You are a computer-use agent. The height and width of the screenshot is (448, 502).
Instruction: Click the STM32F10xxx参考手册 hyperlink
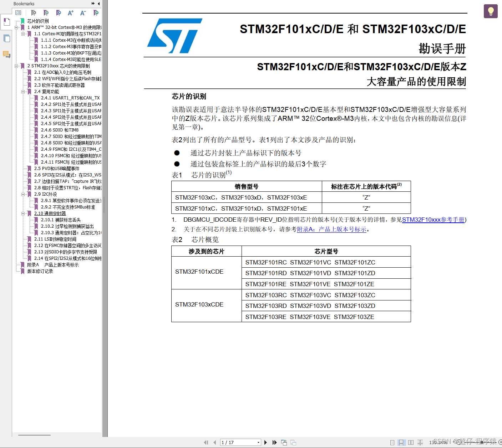coord(433,220)
